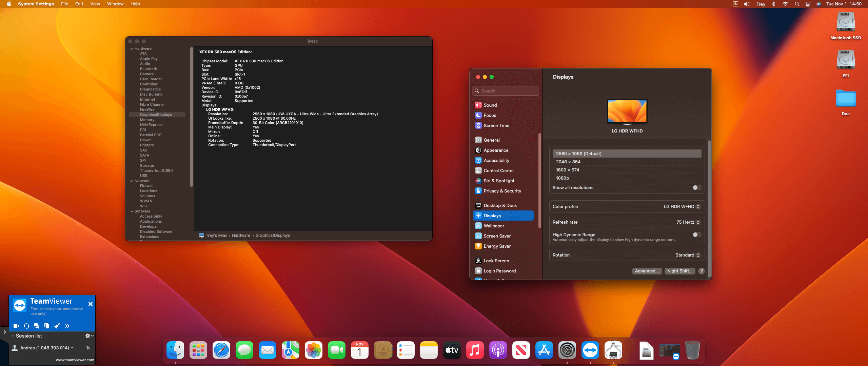The width and height of the screenshot is (868, 366).
Task: Open the Macintosh SSD desktop drive
Action: pyautogui.click(x=846, y=26)
